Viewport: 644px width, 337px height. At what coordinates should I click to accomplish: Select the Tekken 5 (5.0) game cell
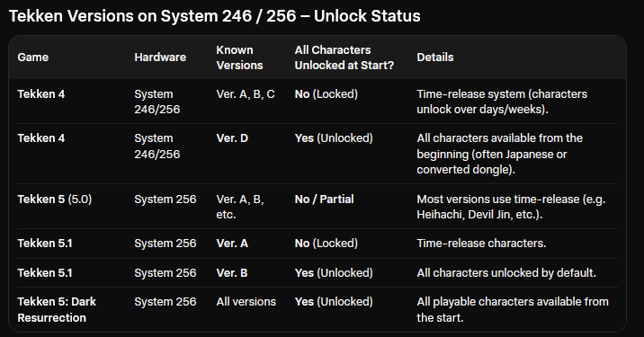pyautogui.click(x=55, y=200)
